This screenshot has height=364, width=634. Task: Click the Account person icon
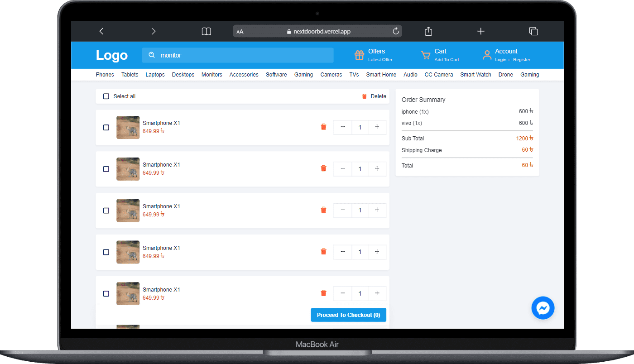pyautogui.click(x=487, y=55)
